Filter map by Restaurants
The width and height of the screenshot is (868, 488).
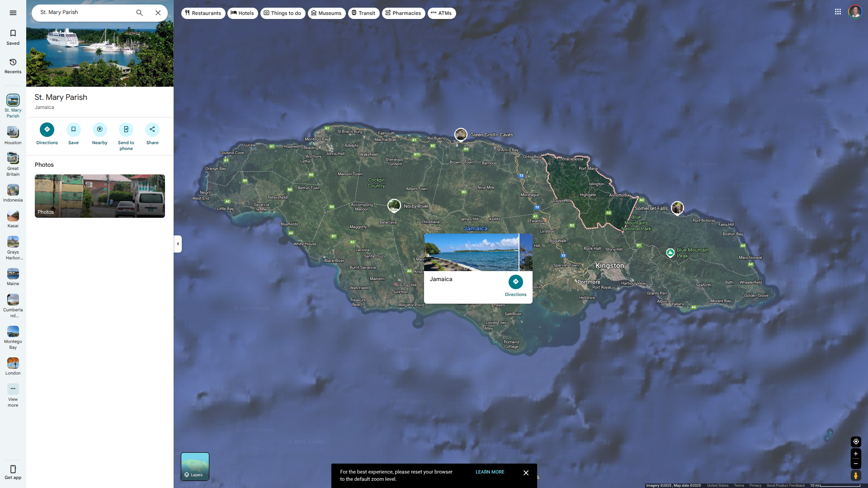tap(203, 13)
